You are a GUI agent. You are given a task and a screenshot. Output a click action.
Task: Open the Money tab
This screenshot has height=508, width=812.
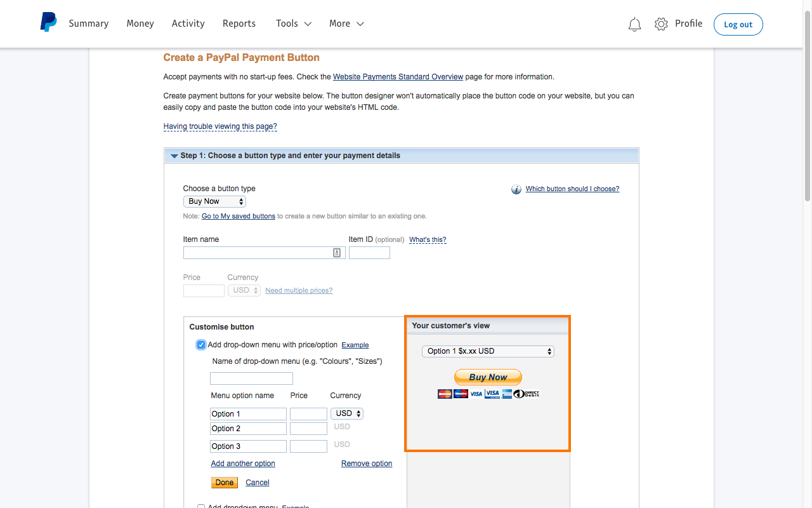coord(140,23)
